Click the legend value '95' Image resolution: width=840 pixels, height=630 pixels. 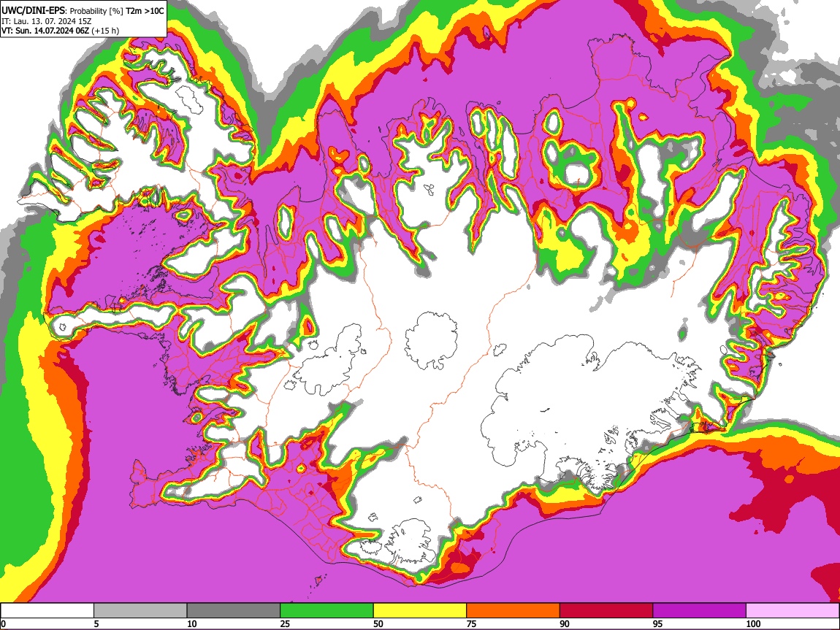657,623
